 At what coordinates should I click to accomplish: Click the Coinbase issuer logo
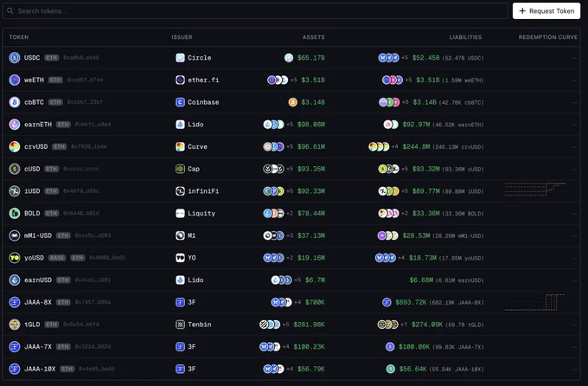pos(181,102)
